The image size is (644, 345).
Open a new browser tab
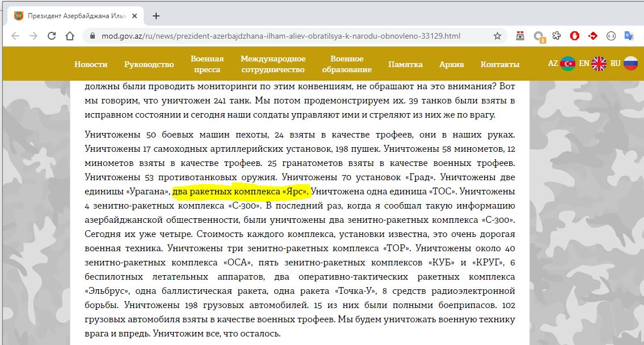156,16
